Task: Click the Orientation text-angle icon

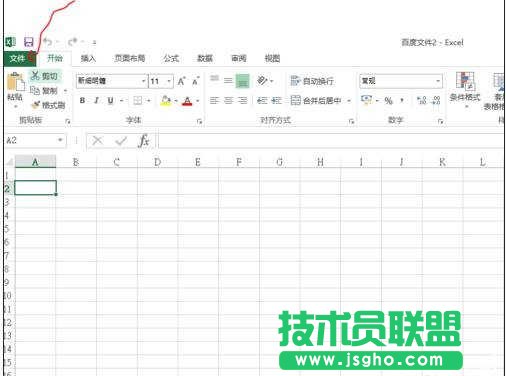Action: pyautogui.click(x=263, y=80)
